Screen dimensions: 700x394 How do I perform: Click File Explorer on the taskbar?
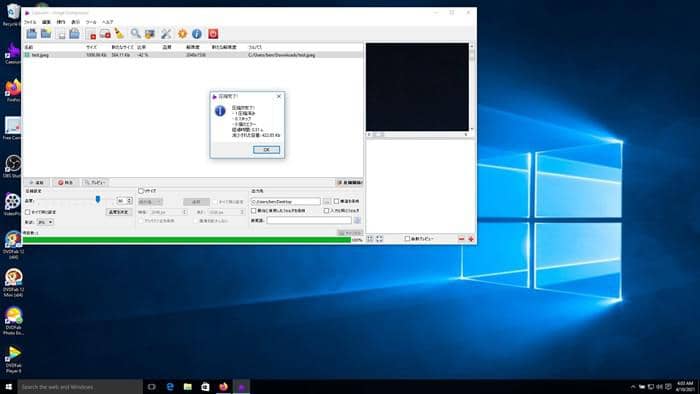click(188, 386)
